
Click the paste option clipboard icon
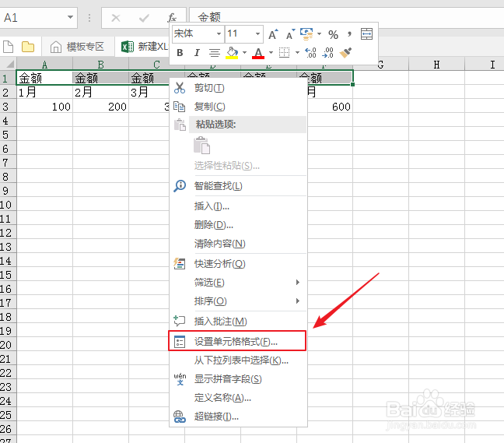pyautogui.click(x=202, y=146)
